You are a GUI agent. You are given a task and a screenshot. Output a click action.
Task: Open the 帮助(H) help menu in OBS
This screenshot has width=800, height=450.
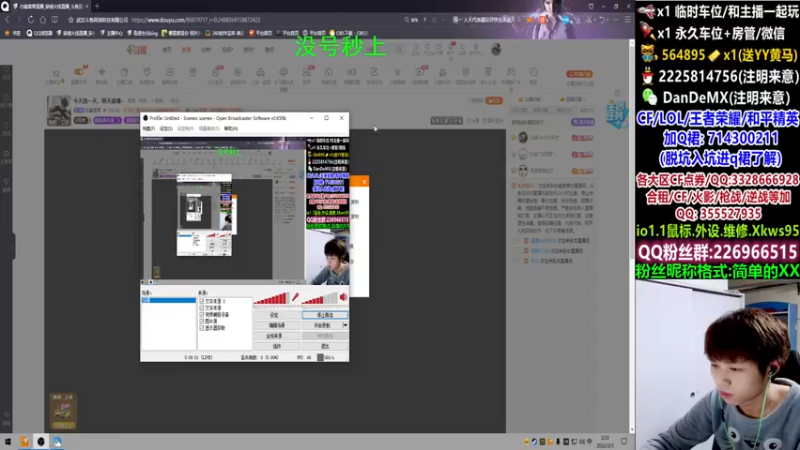click(x=231, y=129)
